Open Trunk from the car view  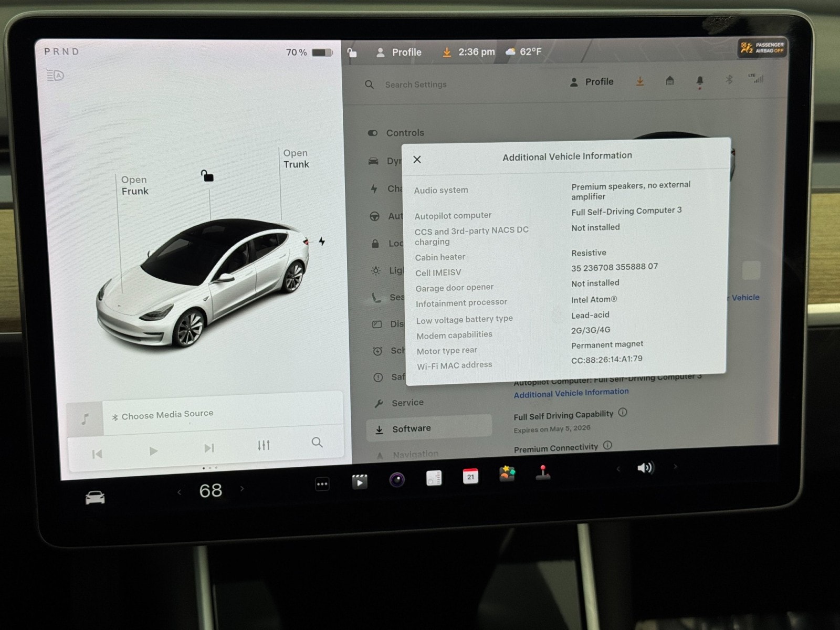[296, 159]
